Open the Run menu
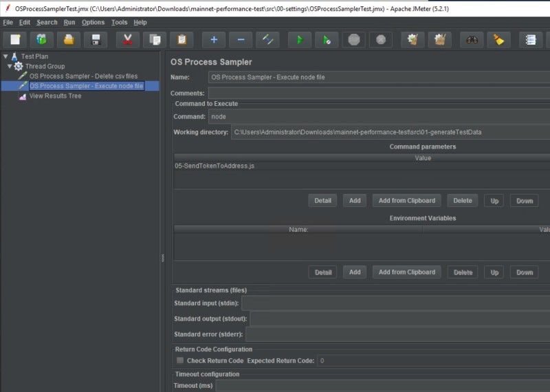 [x=69, y=22]
